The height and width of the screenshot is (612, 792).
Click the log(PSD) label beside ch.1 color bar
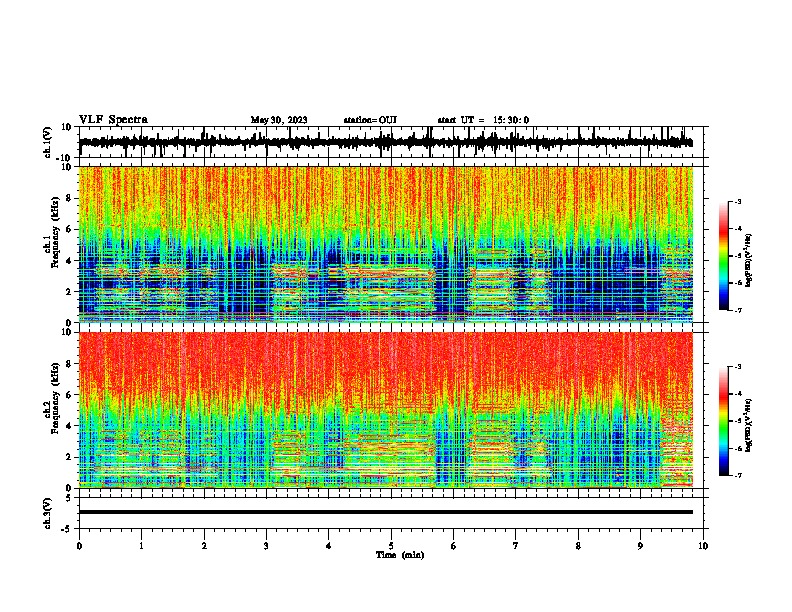[x=748, y=260]
